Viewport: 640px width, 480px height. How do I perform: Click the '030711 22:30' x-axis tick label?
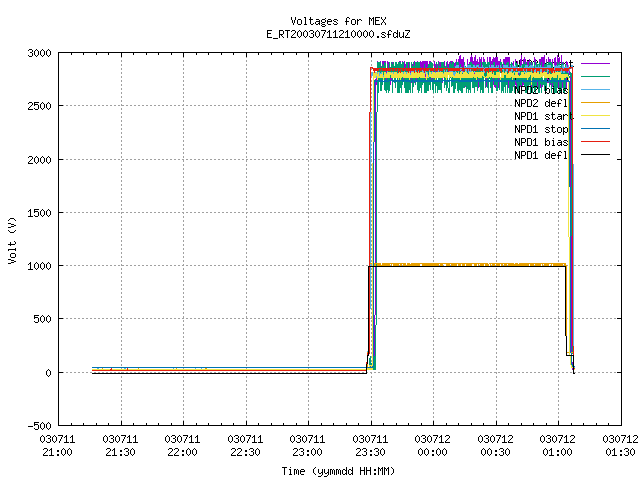245,446
